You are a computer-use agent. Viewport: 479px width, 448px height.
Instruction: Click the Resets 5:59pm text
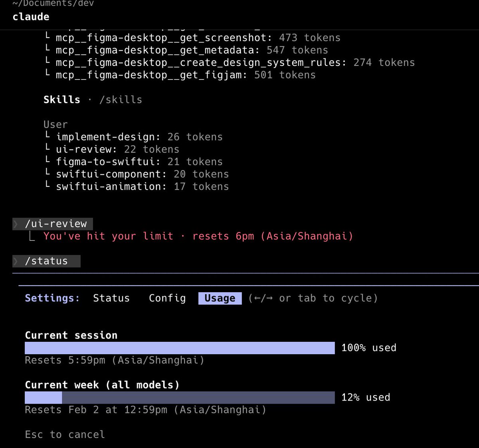(115, 360)
